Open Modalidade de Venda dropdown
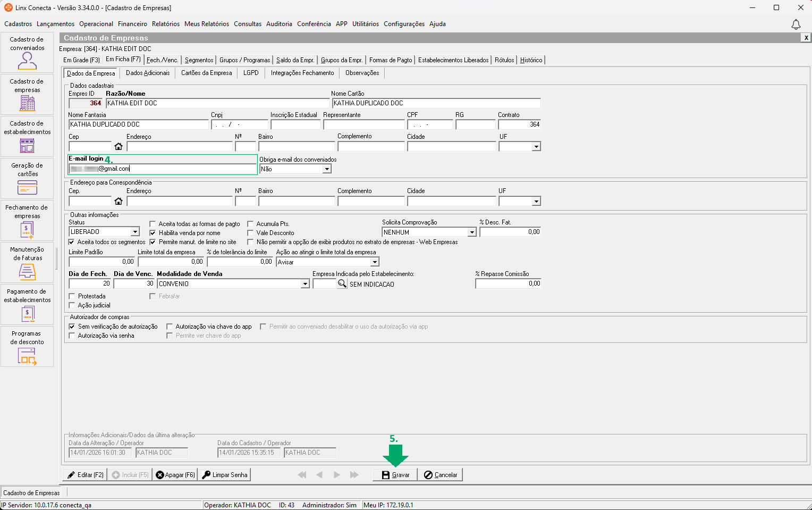 click(306, 284)
